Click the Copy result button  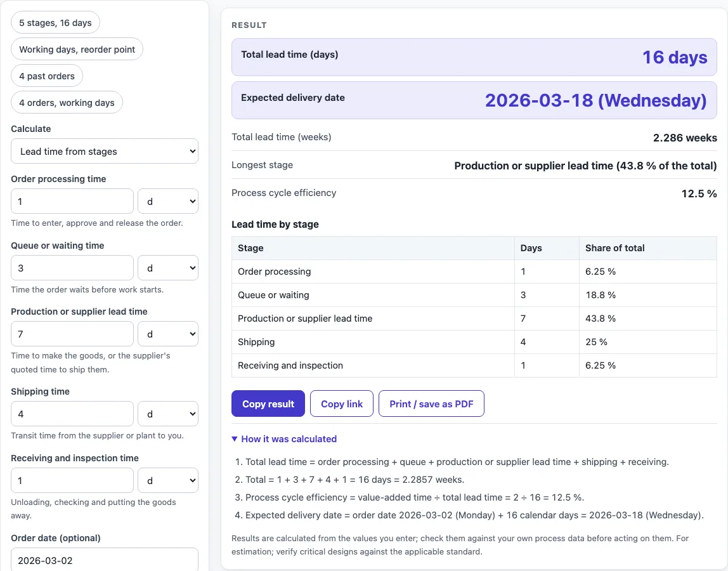tap(268, 404)
